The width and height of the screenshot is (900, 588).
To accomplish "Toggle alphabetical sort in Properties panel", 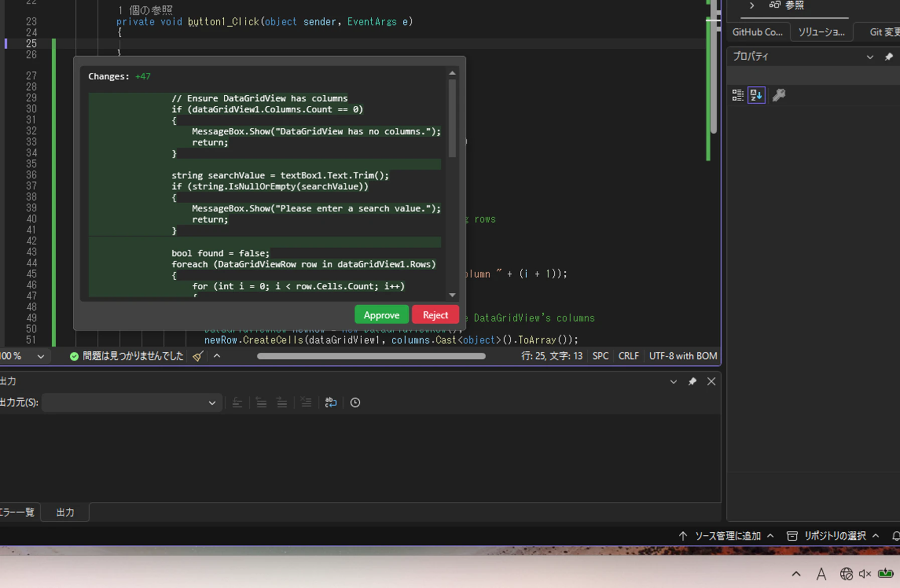I will tap(757, 95).
